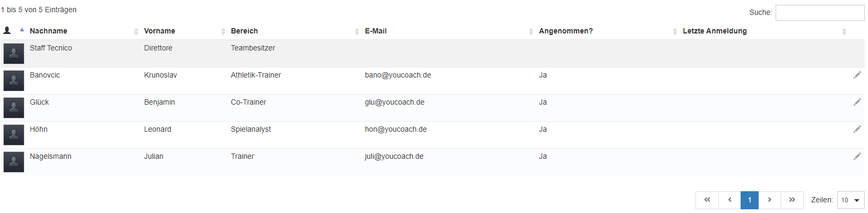Image resolution: width=868 pixels, height=213 pixels.
Task: Sort by the Letzte Anmeldung header
Action: pyautogui.click(x=715, y=31)
